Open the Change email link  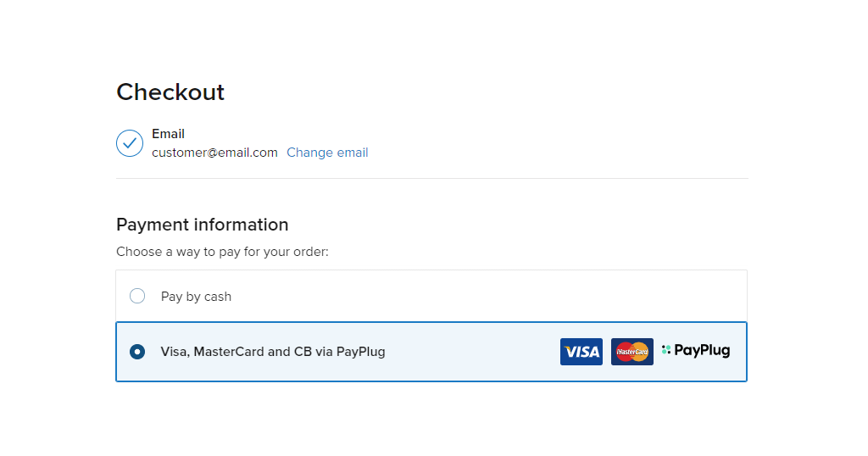coord(327,153)
